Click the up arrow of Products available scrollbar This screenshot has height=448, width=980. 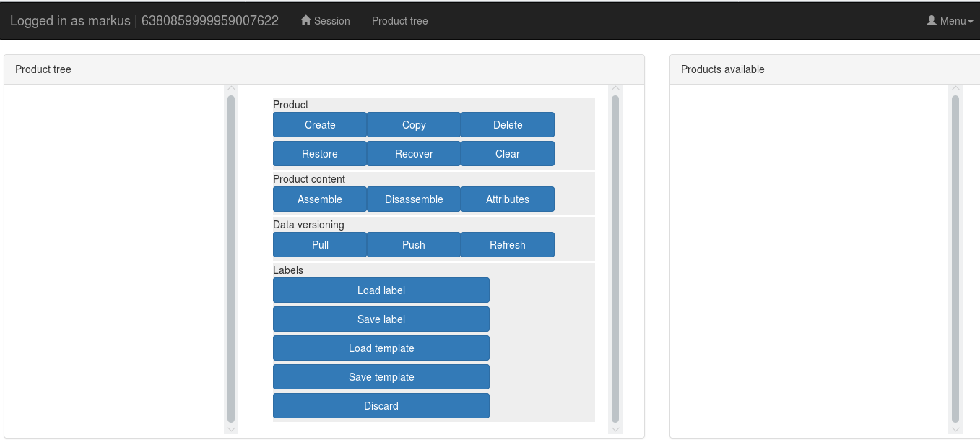(955, 89)
